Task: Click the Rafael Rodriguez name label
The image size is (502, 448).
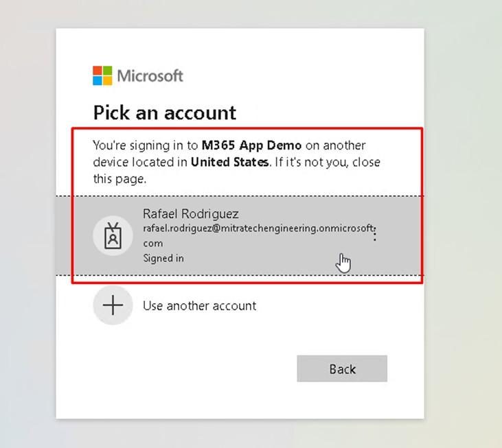Action: pyautogui.click(x=190, y=213)
